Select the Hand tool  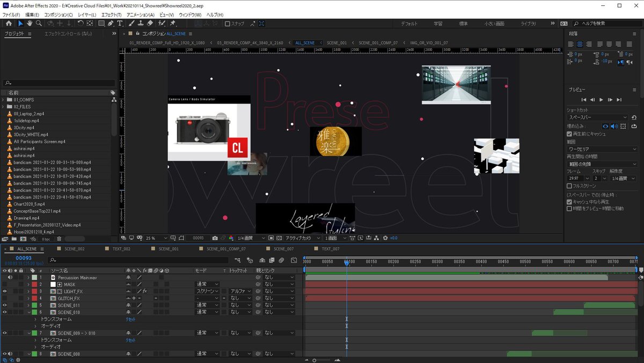click(30, 24)
